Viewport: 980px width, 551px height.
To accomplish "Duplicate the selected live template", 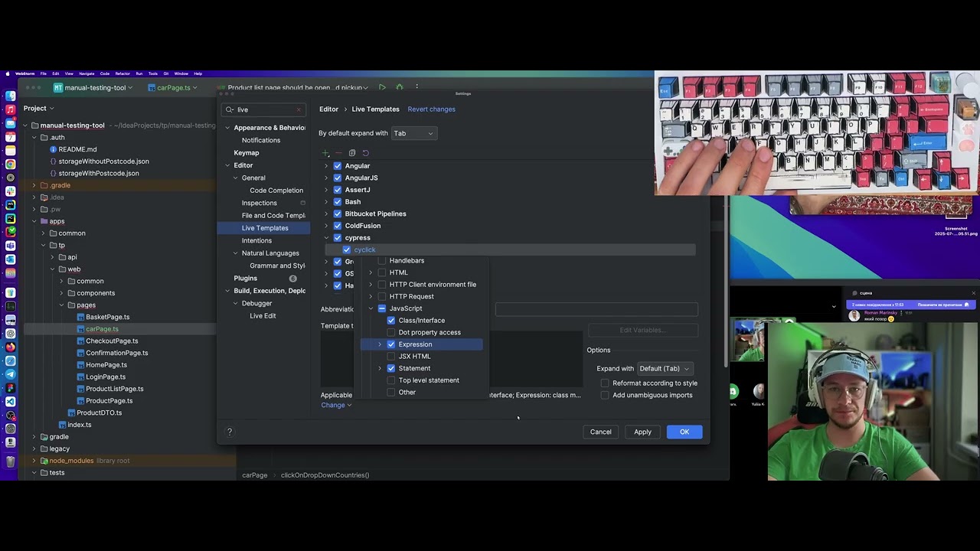I will (352, 153).
